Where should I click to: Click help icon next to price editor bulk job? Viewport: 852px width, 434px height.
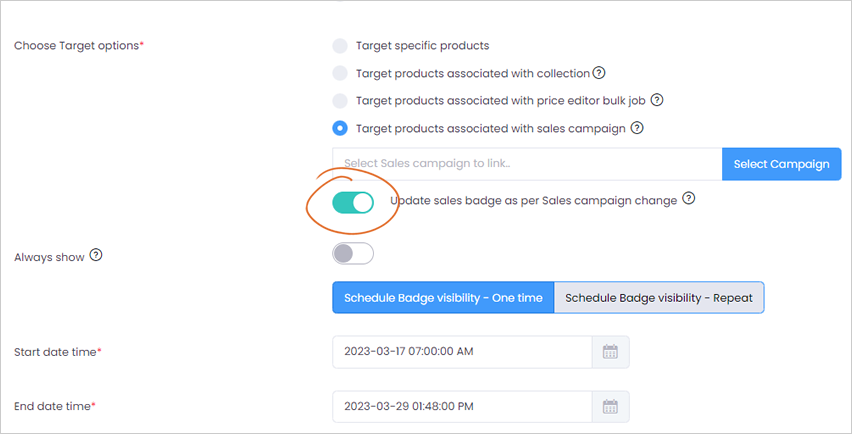(657, 100)
